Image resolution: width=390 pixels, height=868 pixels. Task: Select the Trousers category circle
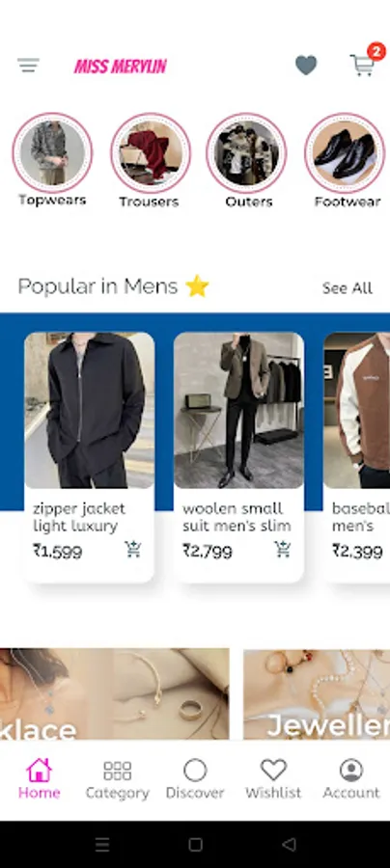click(151, 152)
